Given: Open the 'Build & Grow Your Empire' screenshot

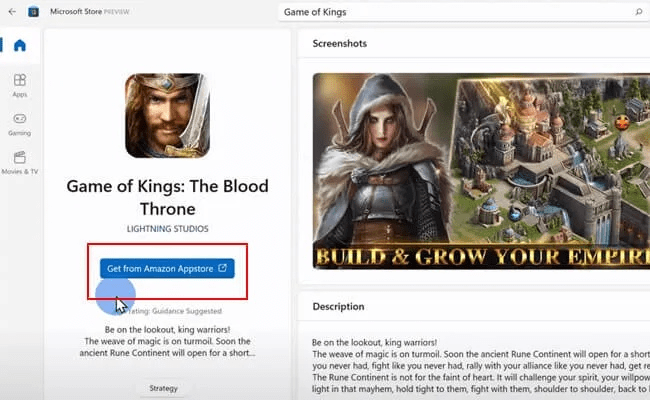Looking at the screenshot, I should (x=480, y=170).
